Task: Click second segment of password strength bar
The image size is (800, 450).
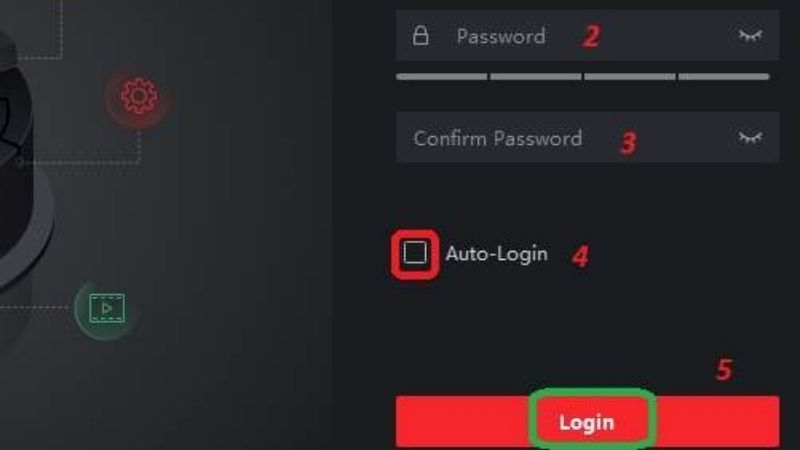Action: point(536,77)
